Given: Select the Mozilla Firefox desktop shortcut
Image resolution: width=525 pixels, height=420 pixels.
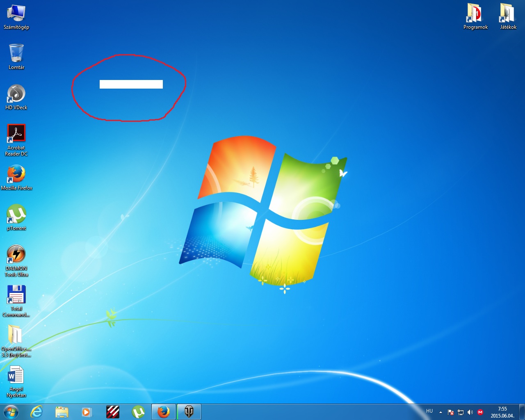Looking at the screenshot, I should (x=16, y=178).
